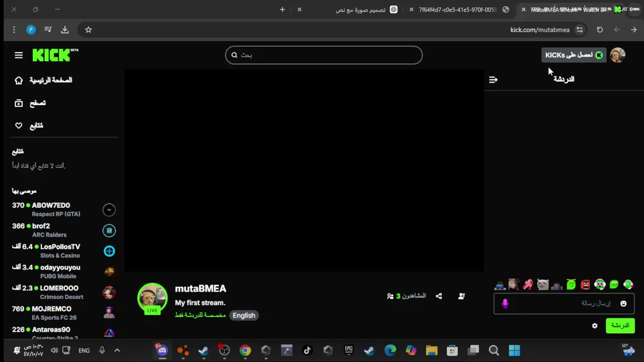
Task: Share the stream with the share icon
Action: (x=439, y=296)
